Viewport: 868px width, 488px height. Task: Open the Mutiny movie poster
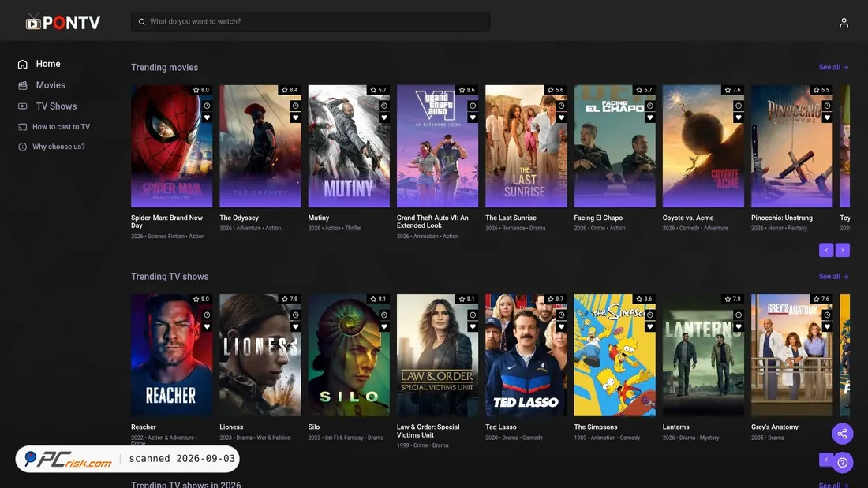[349, 146]
